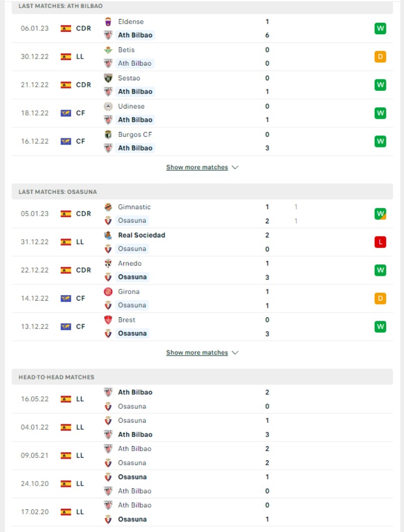Click the red L badge for Real Sociedad match

point(380,242)
